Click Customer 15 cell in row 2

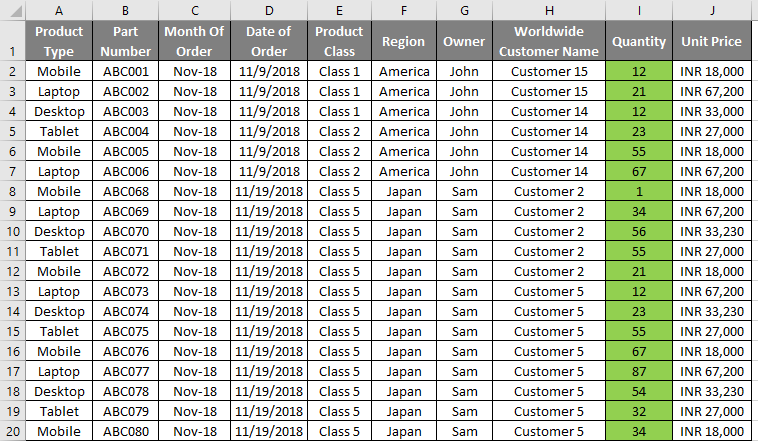[x=549, y=72]
